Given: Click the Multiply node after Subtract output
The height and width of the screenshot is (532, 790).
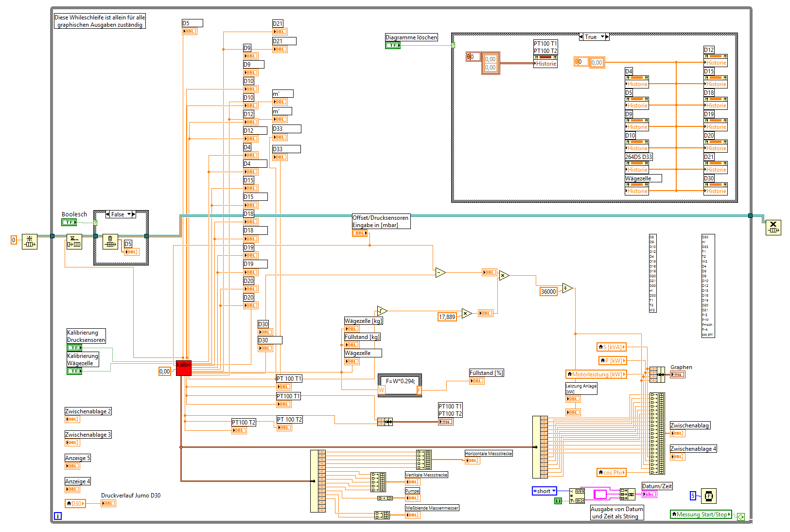Looking at the screenshot, I should [x=504, y=276].
